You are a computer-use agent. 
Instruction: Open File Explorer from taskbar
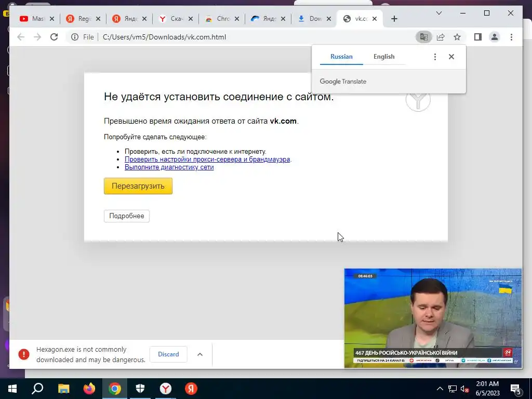[63, 389]
